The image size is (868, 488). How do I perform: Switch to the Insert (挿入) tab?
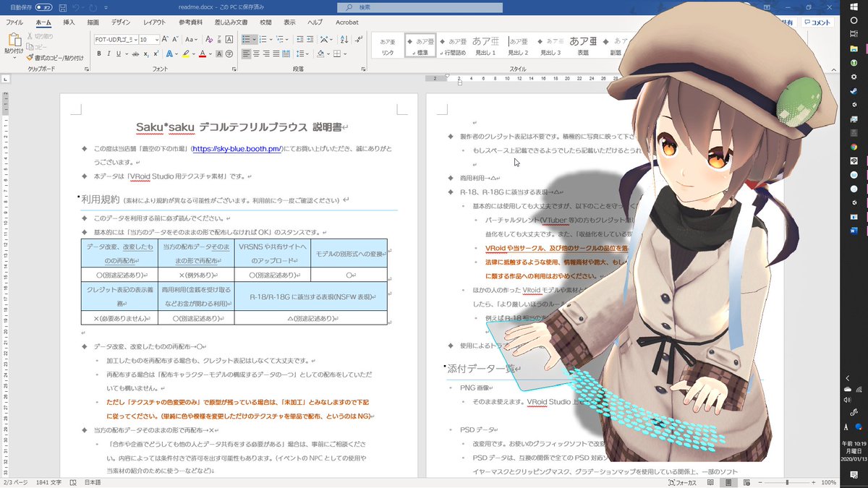pyautogui.click(x=69, y=22)
